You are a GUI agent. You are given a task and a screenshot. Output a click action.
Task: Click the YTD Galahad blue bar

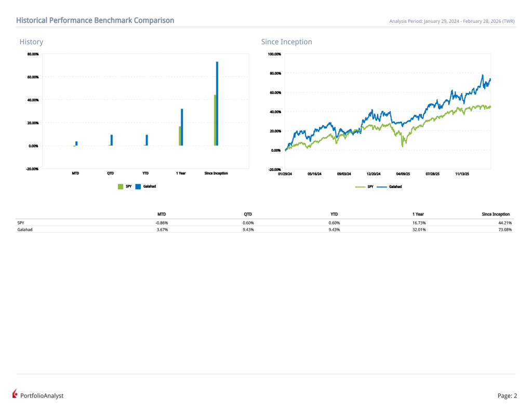pyautogui.click(x=147, y=140)
